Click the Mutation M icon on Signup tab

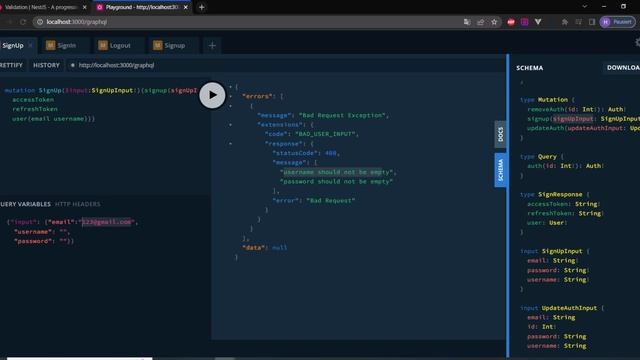(x=158, y=45)
